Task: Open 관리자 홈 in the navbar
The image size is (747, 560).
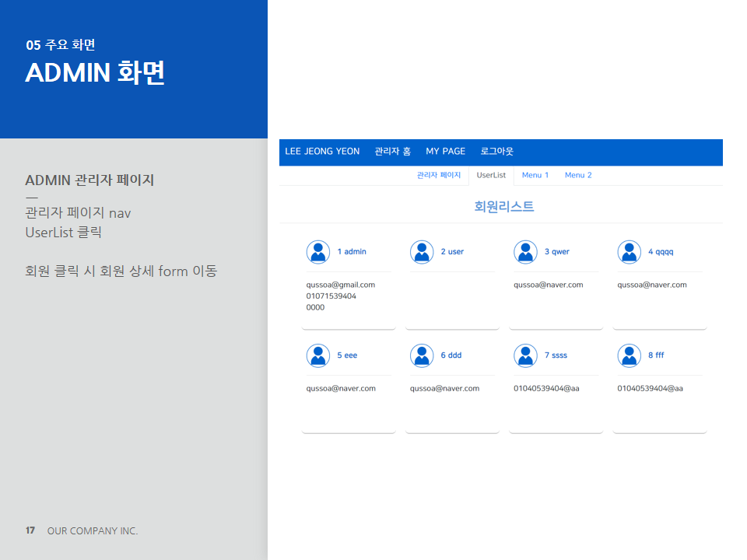Action: pyautogui.click(x=392, y=152)
